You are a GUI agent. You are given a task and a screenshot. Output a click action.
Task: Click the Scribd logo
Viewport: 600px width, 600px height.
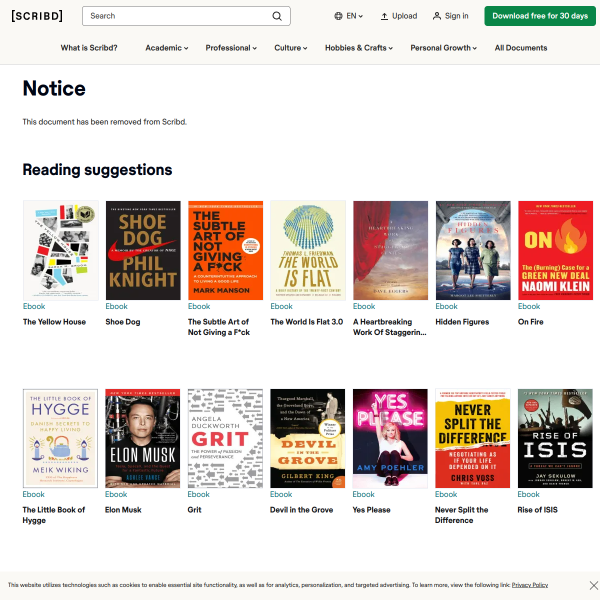(x=37, y=16)
